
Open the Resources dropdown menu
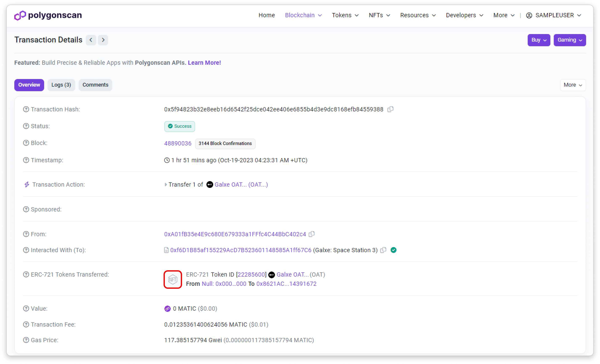(418, 15)
